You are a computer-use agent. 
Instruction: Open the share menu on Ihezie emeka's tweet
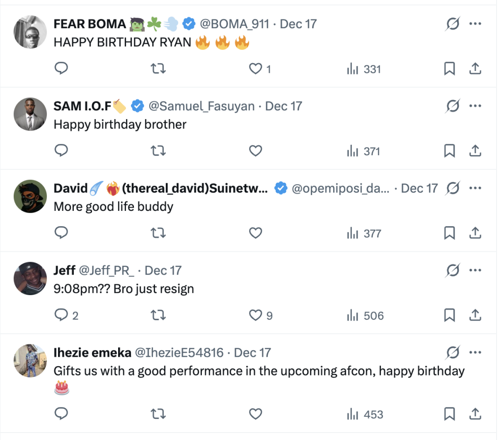pyautogui.click(x=475, y=414)
